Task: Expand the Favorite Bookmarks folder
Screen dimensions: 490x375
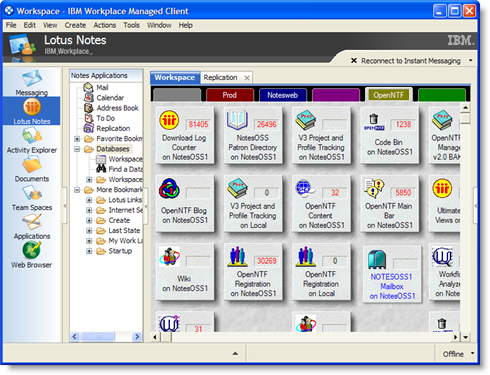Action: pyautogui.click(x=77, y=139)
